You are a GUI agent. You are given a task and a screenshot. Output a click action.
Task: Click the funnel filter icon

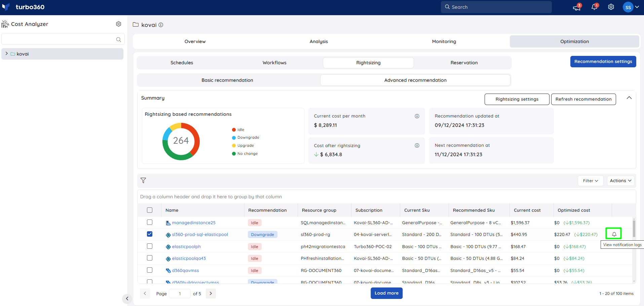[x=143, y=180]
